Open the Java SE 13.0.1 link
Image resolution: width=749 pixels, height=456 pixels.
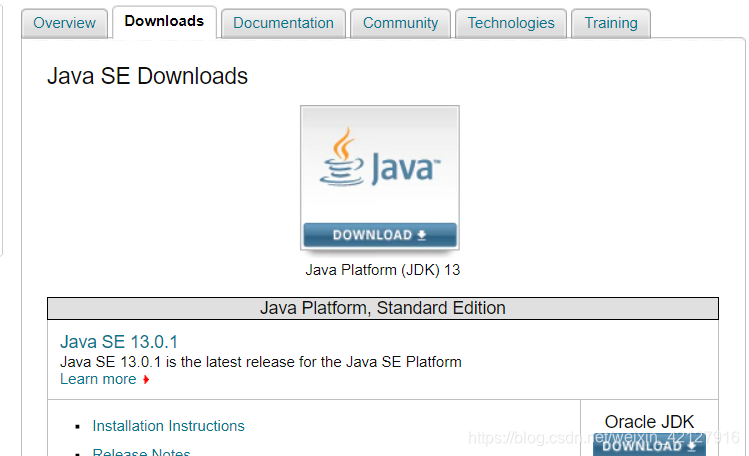pyautogui.click(x=119, y=342)
